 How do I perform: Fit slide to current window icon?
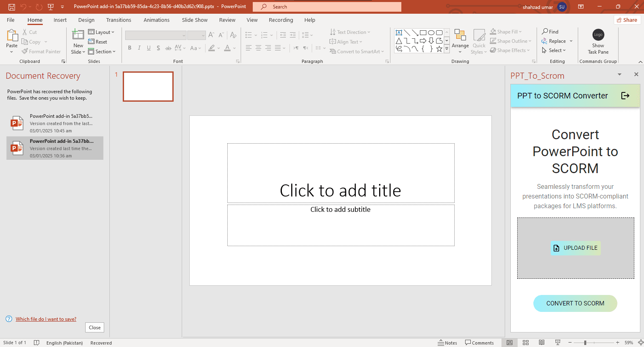pyautogui.click(x=640, y=343)
